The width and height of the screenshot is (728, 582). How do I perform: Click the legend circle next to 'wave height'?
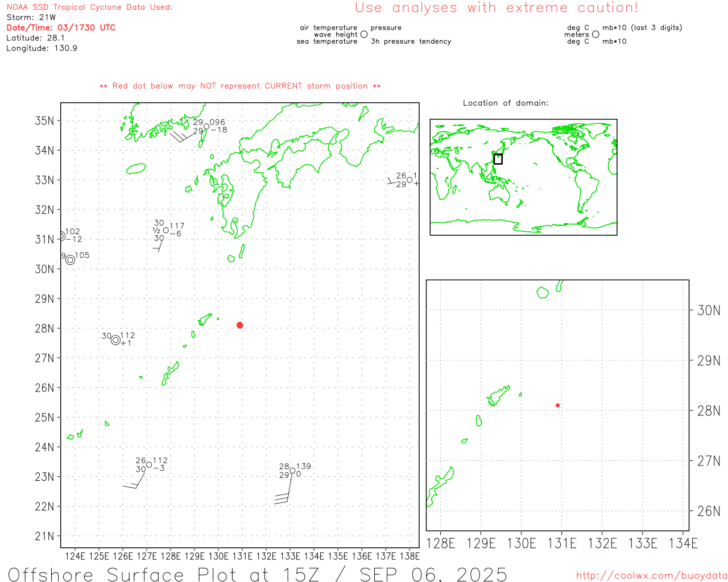coord(364,35)
